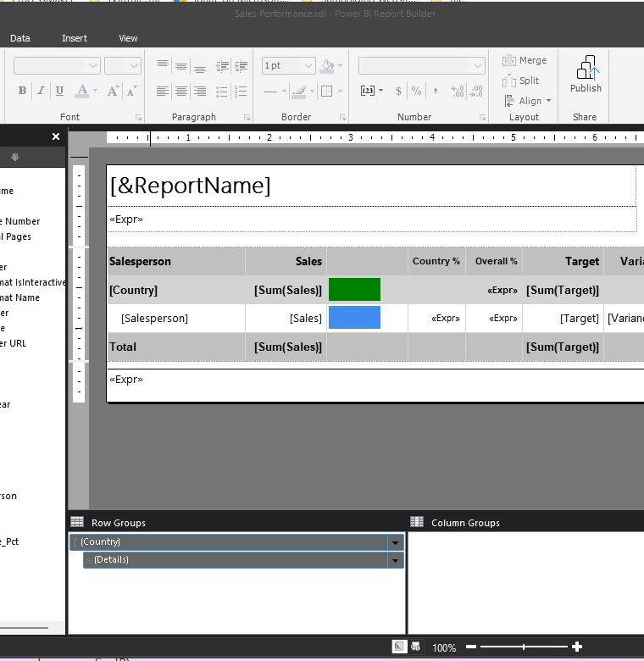This screenshot has width=644, height=661.
Task: Expand the Details row group menu
Action: pyautogui.click(x=394, y=560)
